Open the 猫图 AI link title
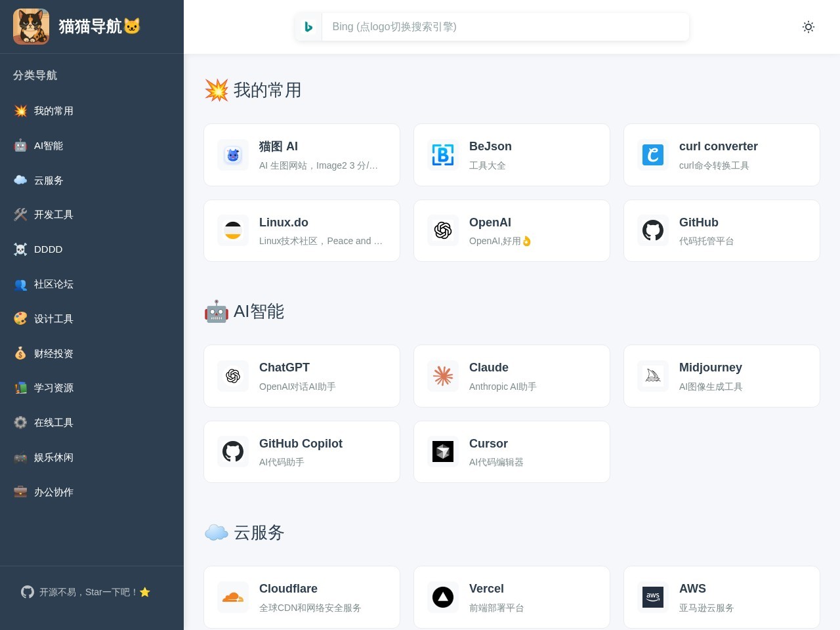 [278, 146]
